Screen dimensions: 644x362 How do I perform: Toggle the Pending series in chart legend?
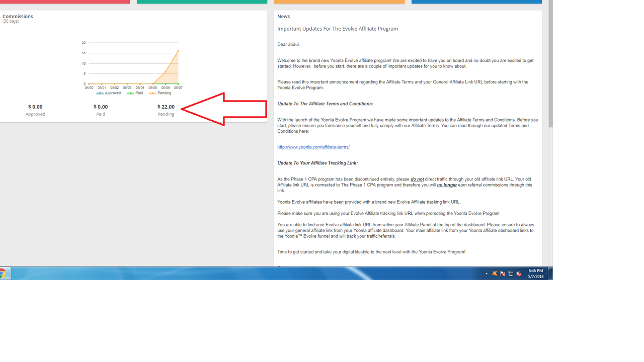pos(159,93)
